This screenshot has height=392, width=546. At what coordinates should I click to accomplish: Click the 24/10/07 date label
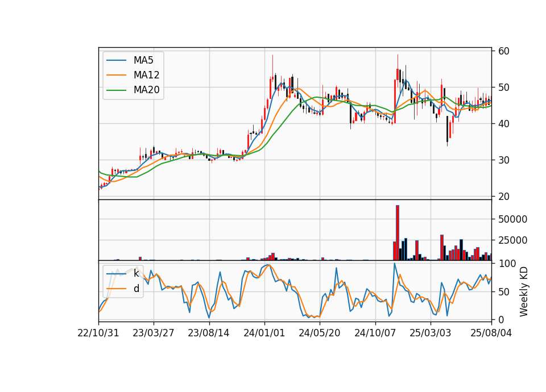pos(375,333)
